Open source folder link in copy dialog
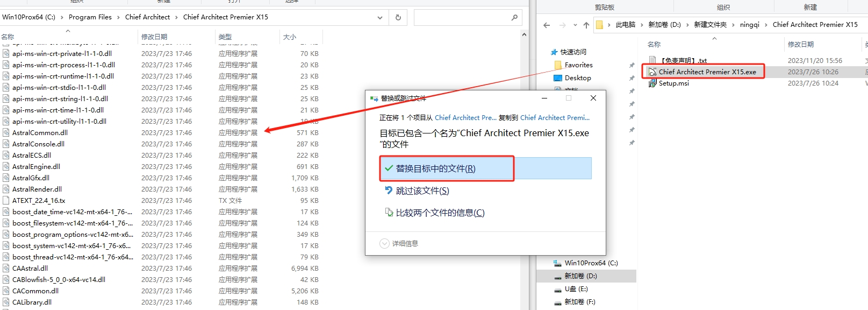Image resolution: width=868 pixels, height=310 pixels. [465, 118]
